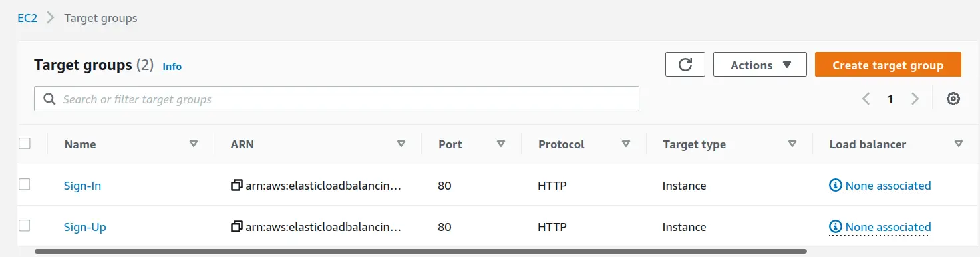
Task: Select the Sign-In row checkbox
Action: coord(25,184)
